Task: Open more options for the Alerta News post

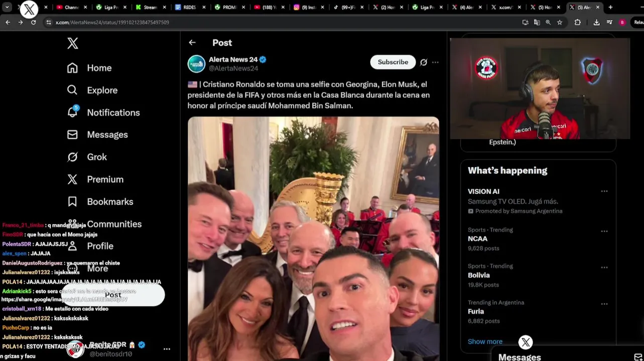Action: 435,62
